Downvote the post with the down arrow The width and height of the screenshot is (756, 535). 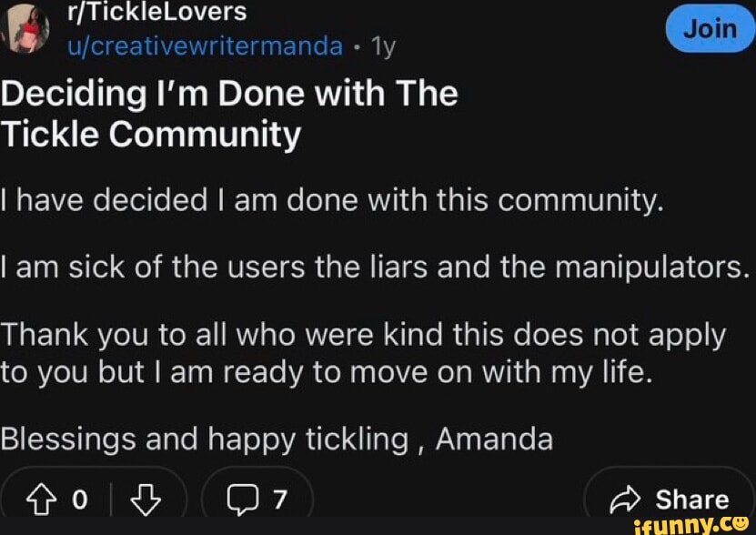pos(146,499)
